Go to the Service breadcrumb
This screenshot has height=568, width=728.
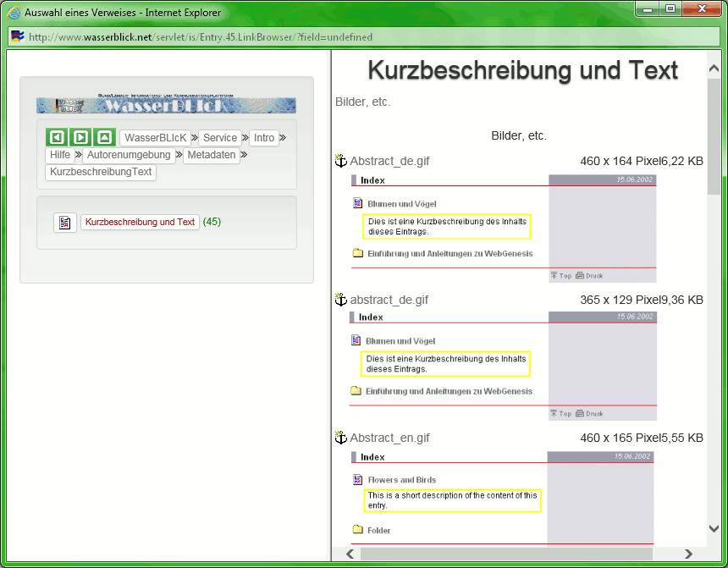pos(220,138)
